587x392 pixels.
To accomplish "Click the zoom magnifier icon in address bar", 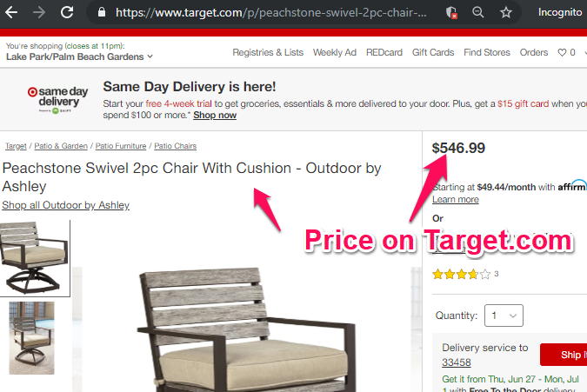I will tap(477, 12).
